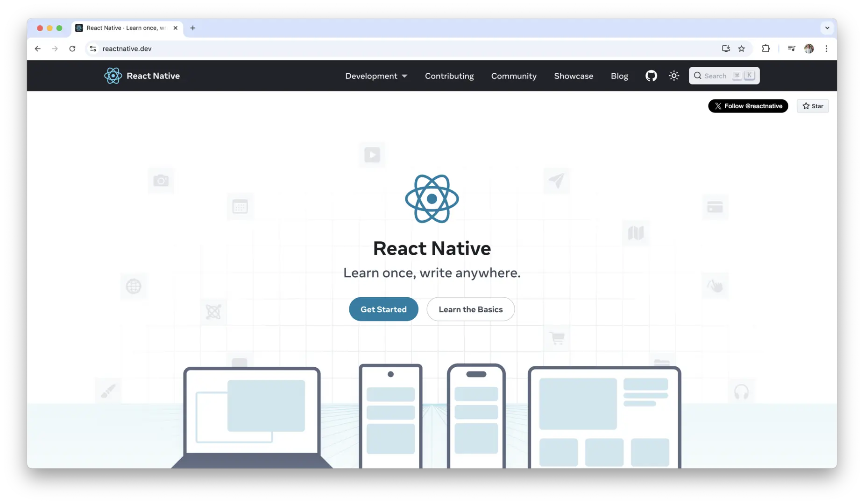This screenshot has height=504, width=864.
Task: Go forward using the browser forward arrow
Action: pos(55,49)
